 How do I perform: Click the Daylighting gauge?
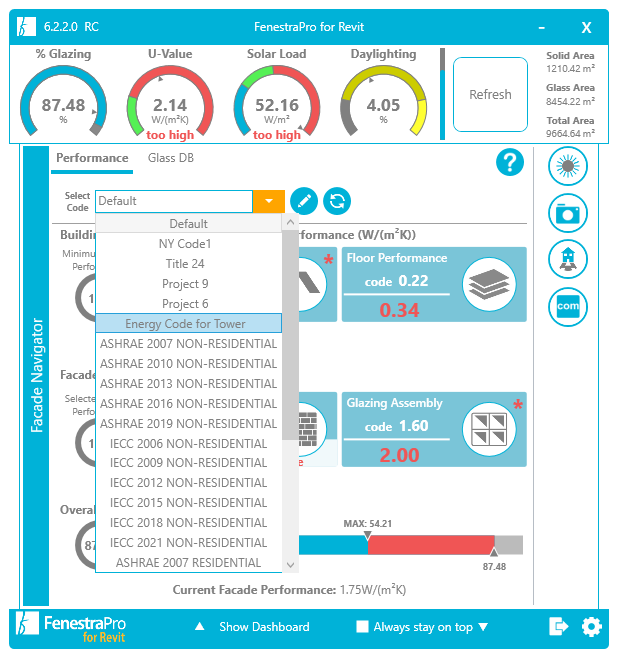pyautogui.click(x=383, y=101)
